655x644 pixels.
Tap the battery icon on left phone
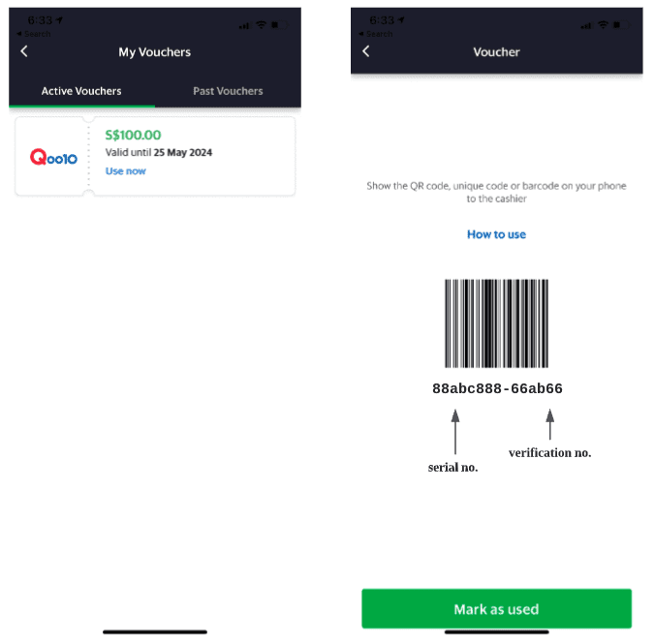pyautogui.click(x=279, y=25)
